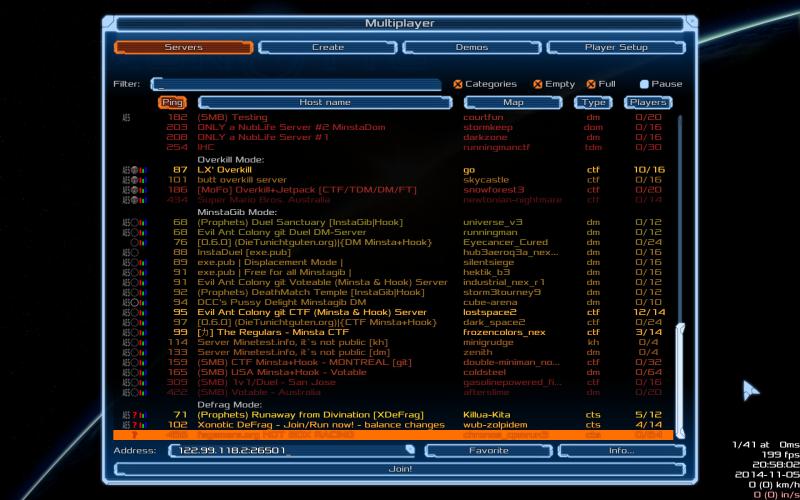The width and height of the screenshot is (800, 500).
Task: Click the AES icon on The Regulars Minsta CTF row
Action: click(126, 332)
